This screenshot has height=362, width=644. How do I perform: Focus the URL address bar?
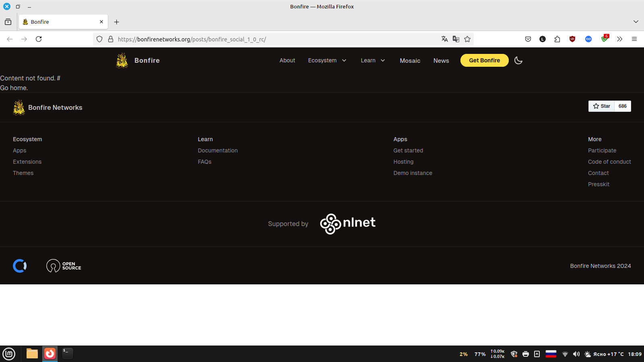274,39
